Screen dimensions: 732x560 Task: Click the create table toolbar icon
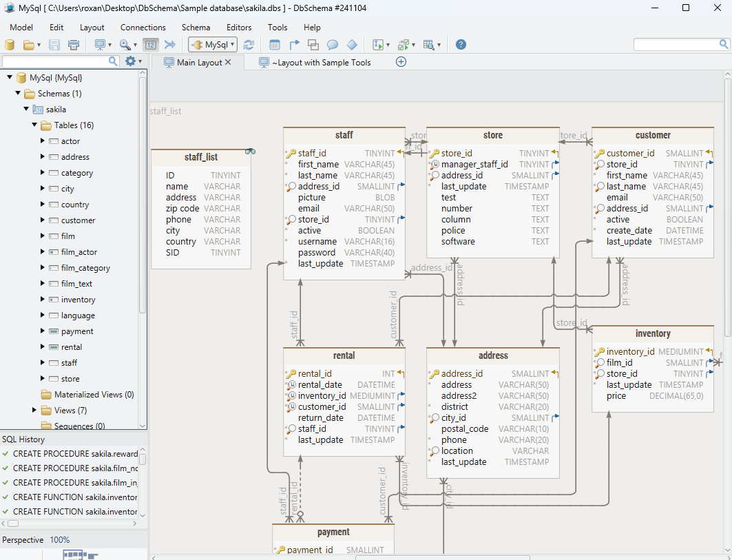coord(275,45)
